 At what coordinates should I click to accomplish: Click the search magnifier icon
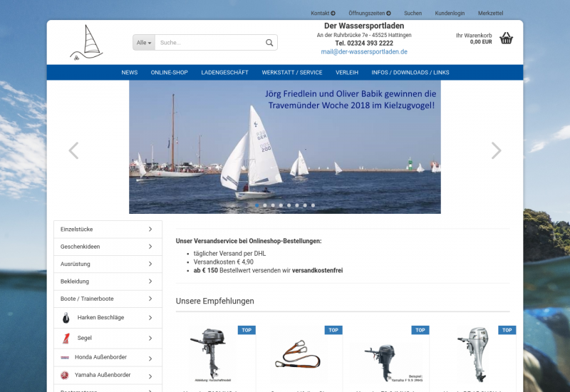[269, 43]
